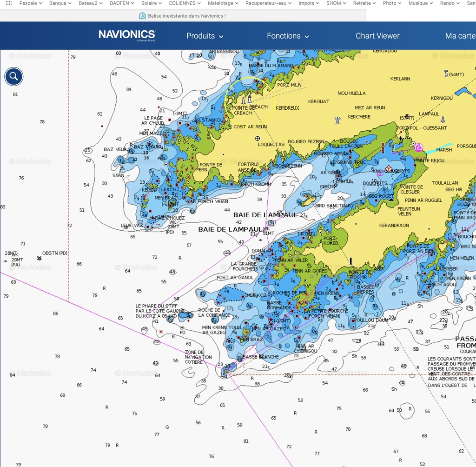Click the BAZ VEUR label
Viewport: 476px width, 467px height.
(115, 149)
